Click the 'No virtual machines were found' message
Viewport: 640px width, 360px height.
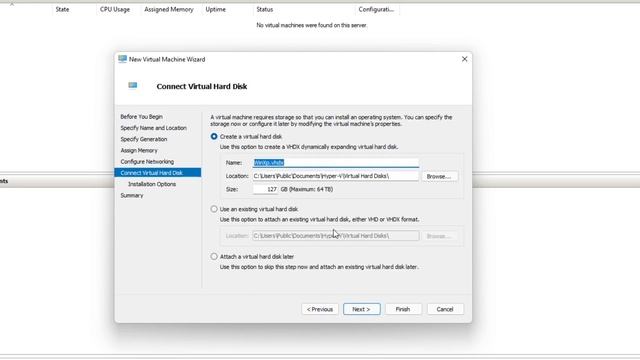(x=312, y=25)
